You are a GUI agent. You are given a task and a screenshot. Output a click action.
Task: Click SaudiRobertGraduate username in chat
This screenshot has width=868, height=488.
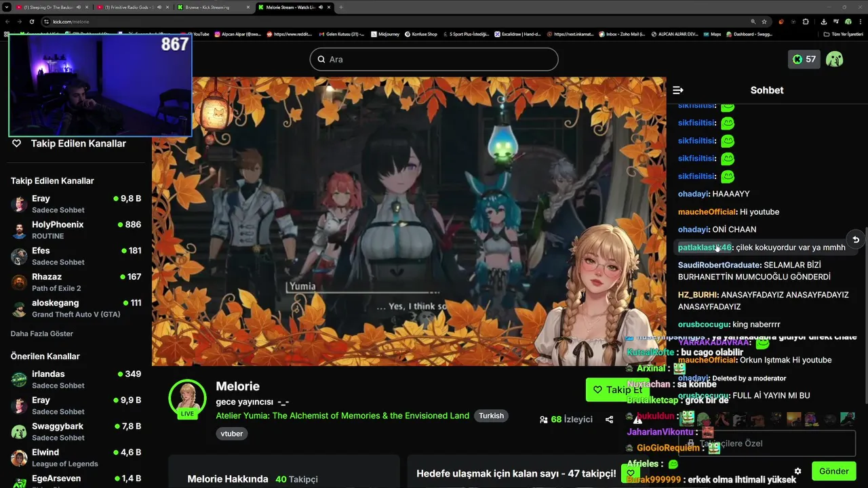coord(719,265)
